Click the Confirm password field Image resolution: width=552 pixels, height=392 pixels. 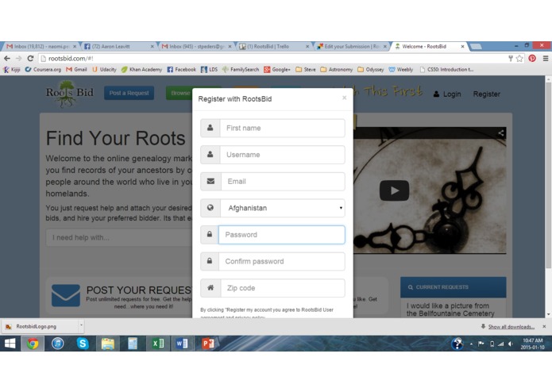click(x=282, y=262)
